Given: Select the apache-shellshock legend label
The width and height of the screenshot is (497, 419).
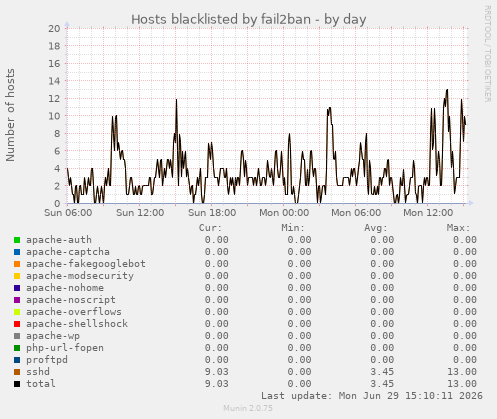Looking at the screenshot, I should click(77, 324).
